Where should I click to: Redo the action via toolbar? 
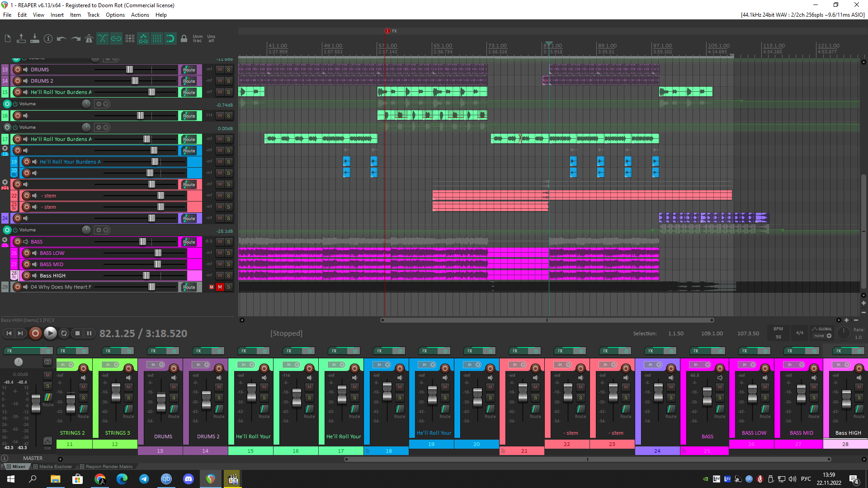[x=75, y=39]
